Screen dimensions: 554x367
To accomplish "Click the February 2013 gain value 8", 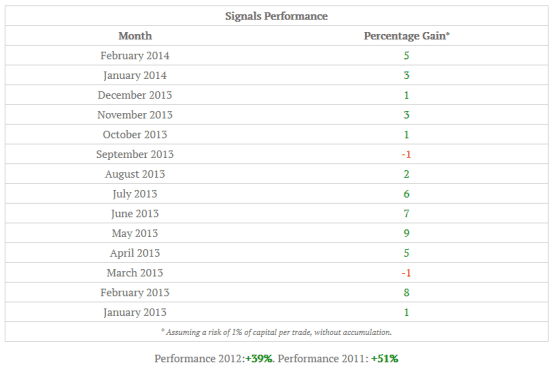I will click(406, 293).
